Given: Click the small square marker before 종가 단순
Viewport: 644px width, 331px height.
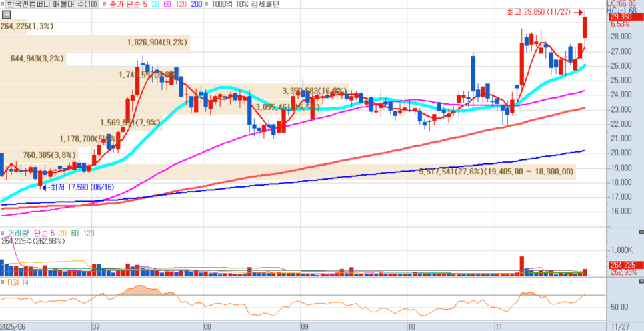Looking at the screenshot, I should (x=103, y=4).
